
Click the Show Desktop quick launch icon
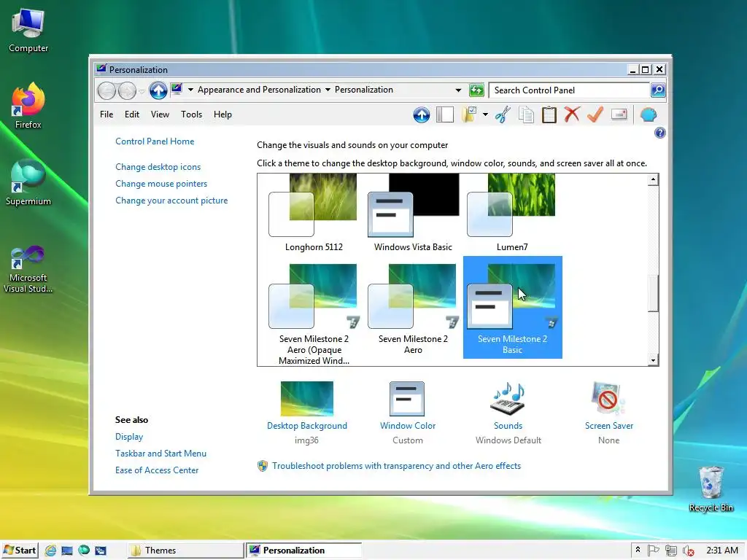67,551
